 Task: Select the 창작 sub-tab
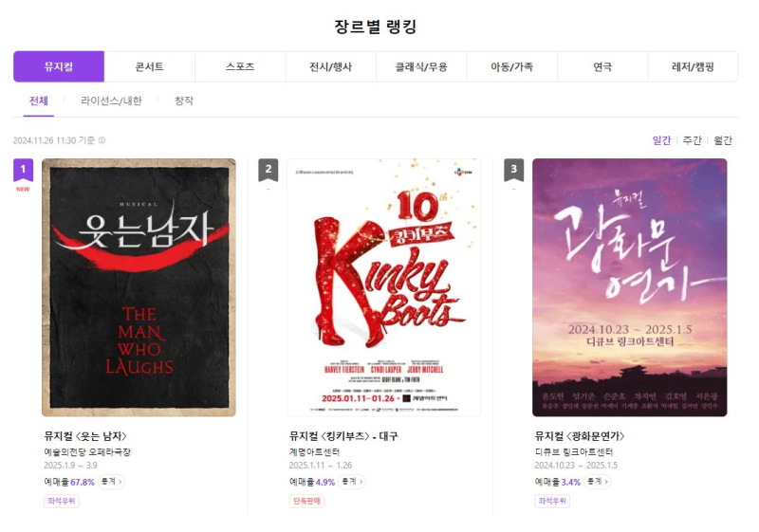pos(184,101)
